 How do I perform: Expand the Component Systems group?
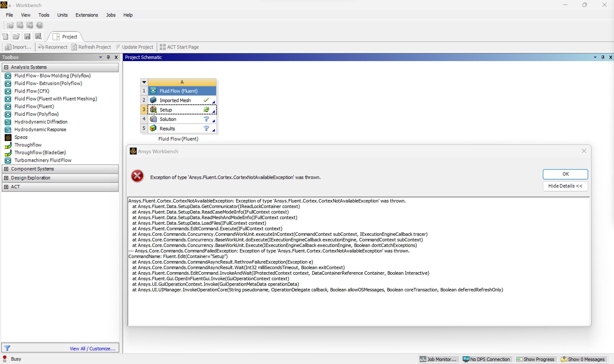tap(6, 169)
